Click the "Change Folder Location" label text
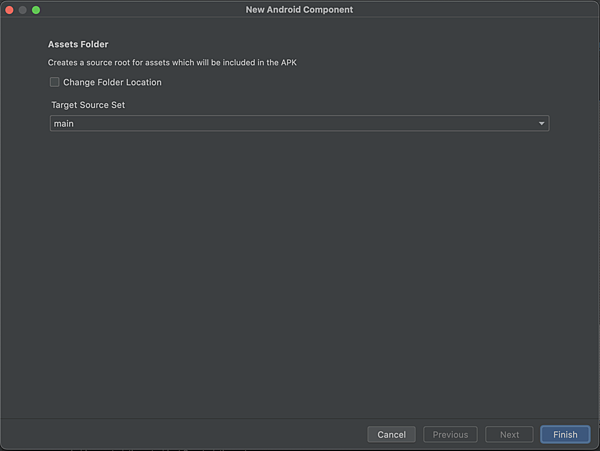 112,82
